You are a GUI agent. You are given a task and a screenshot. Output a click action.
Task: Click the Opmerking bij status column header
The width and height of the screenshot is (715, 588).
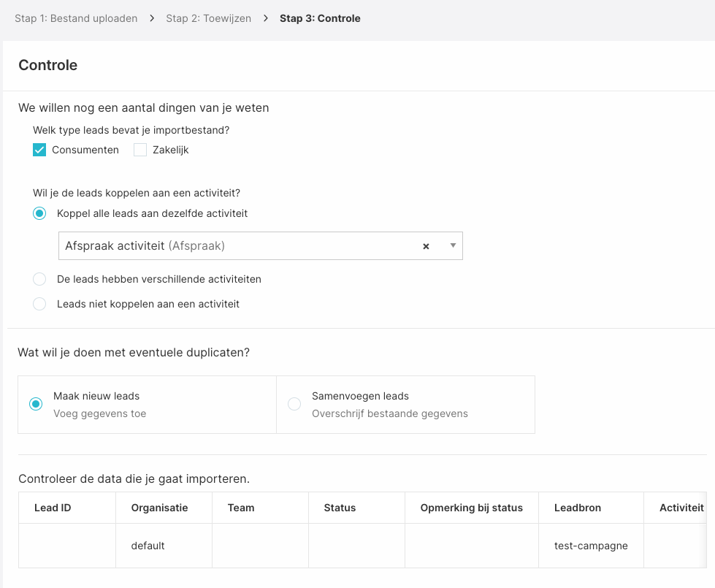[x=472, y=508]
